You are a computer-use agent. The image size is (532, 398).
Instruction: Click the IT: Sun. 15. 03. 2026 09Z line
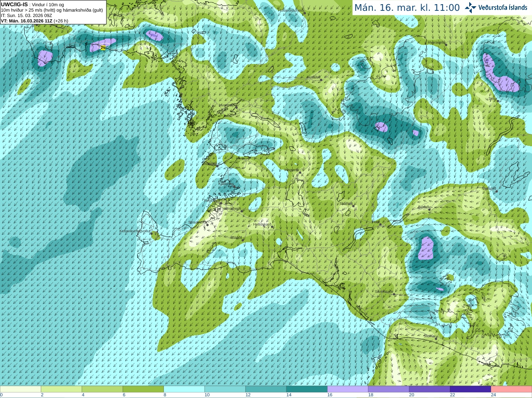[x=26, y=15]
